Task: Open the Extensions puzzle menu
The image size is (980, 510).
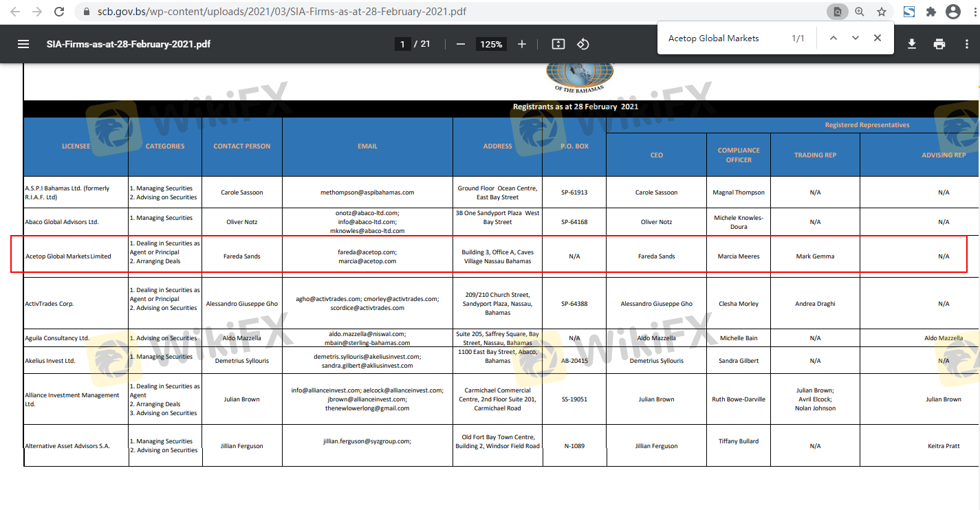Action: tap(931, 12)
